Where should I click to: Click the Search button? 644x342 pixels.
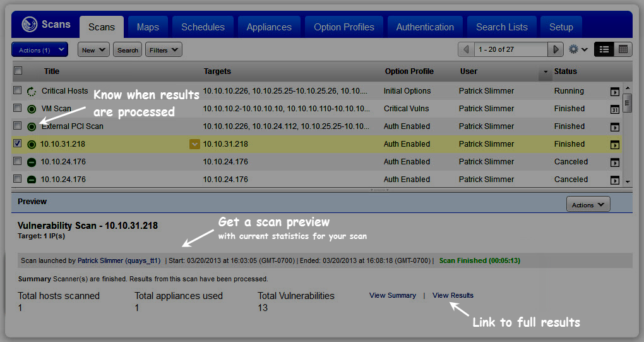[128, 50]
